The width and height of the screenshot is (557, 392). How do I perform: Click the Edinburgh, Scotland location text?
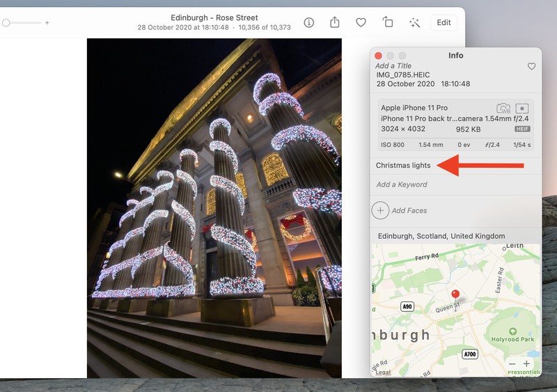click(441, 236)
